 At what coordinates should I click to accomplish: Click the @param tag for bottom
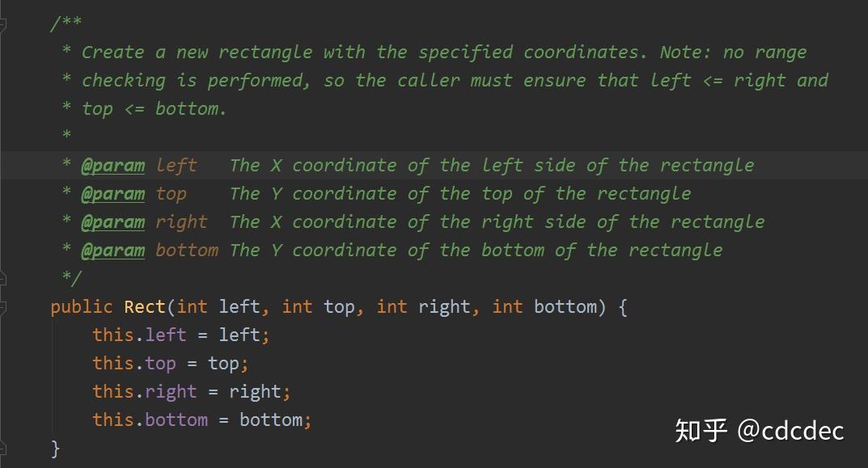(x=113, y=251)
